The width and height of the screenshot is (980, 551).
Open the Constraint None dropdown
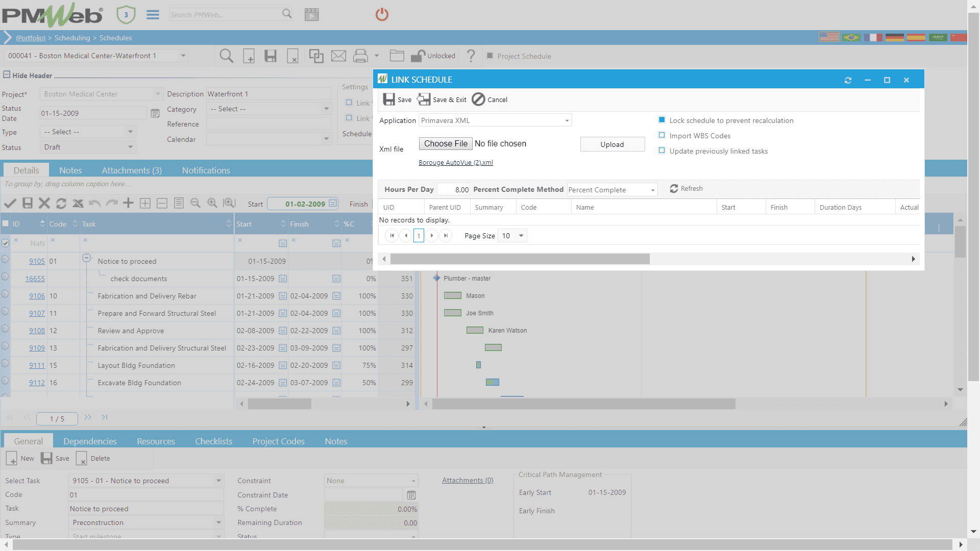click(x=413, y=481)
